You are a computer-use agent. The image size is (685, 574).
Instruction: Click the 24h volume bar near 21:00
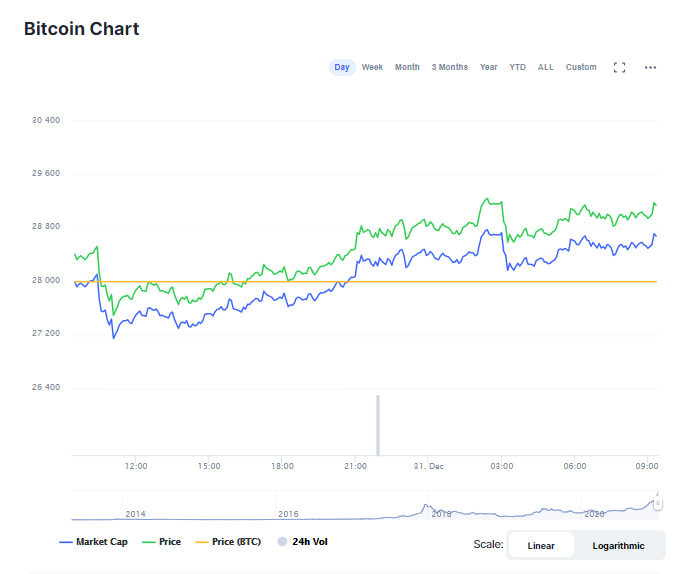pos(378,425)
